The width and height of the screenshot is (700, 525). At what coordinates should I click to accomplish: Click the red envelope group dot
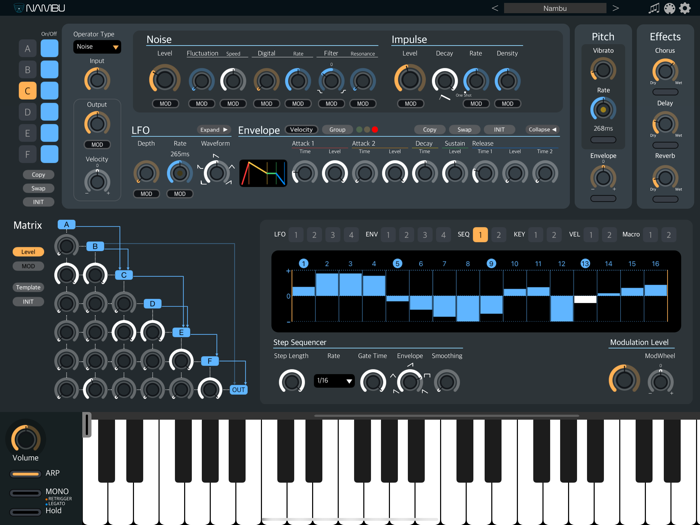click(x=375, y=129)
